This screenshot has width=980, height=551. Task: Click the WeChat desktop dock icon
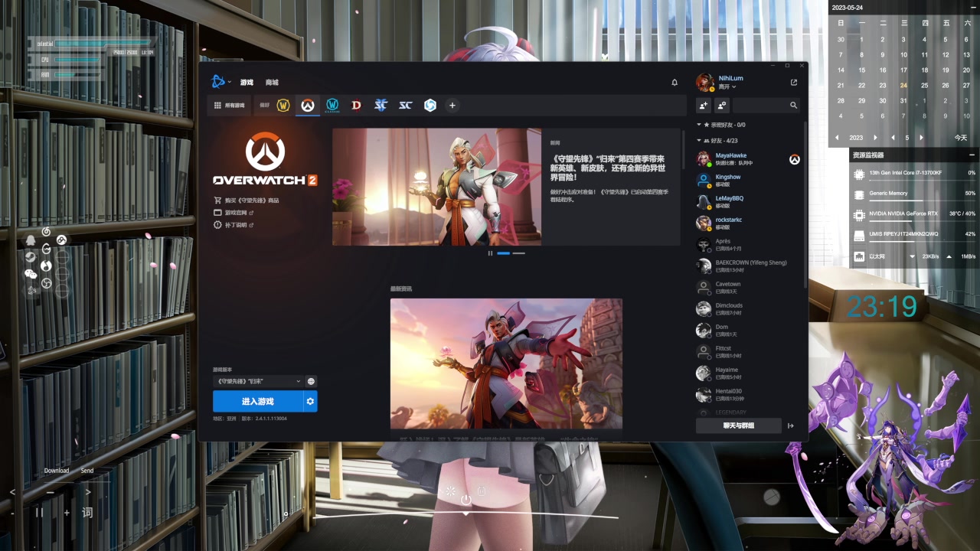(x=31, y=274)
